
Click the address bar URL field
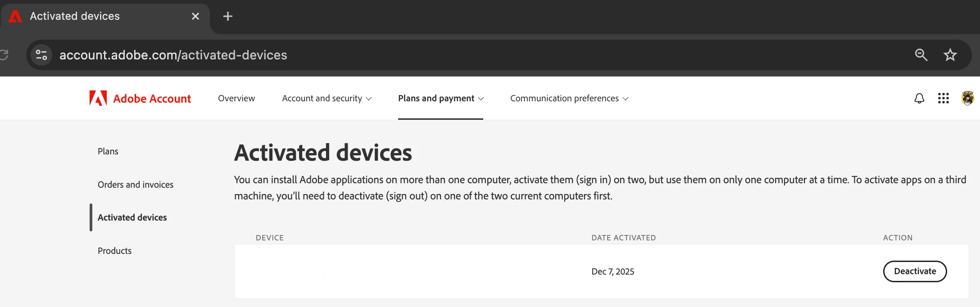tap(482, 55)
